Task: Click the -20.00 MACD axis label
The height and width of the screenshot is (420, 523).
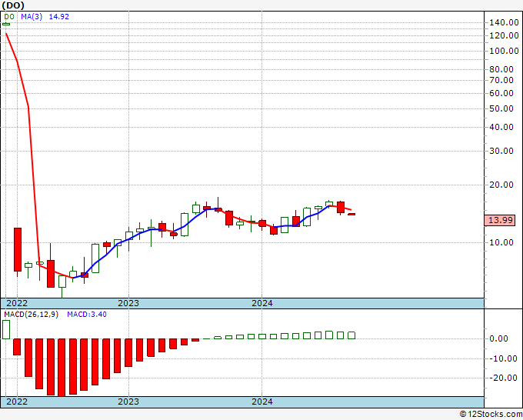Action: pos(501,378)
